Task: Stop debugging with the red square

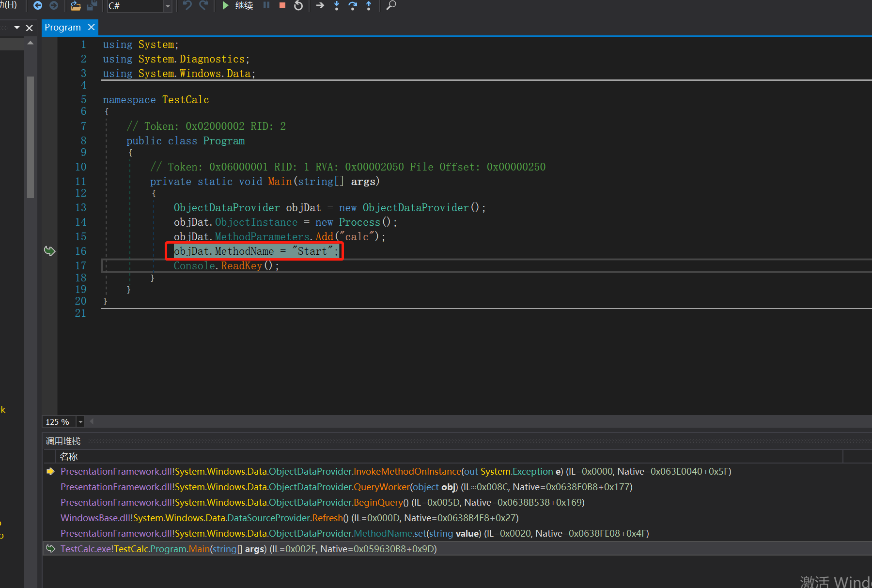Action: pos(282,6)
